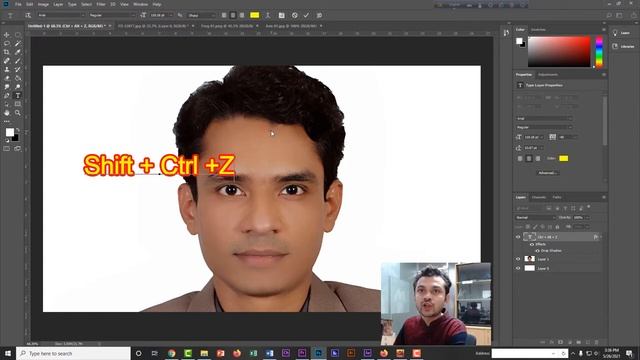Hide the bottom white layer
The image size is (640, 360).
[x=518, y=268]
